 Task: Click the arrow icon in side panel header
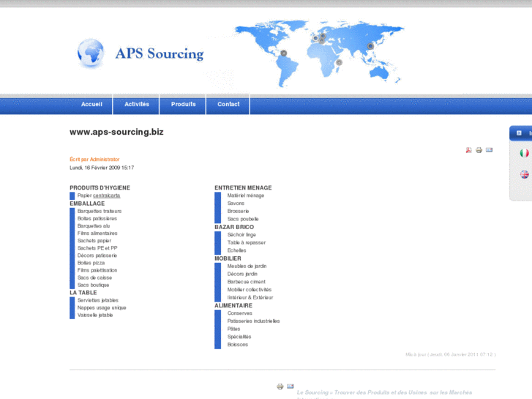click(x=519, y=133)
